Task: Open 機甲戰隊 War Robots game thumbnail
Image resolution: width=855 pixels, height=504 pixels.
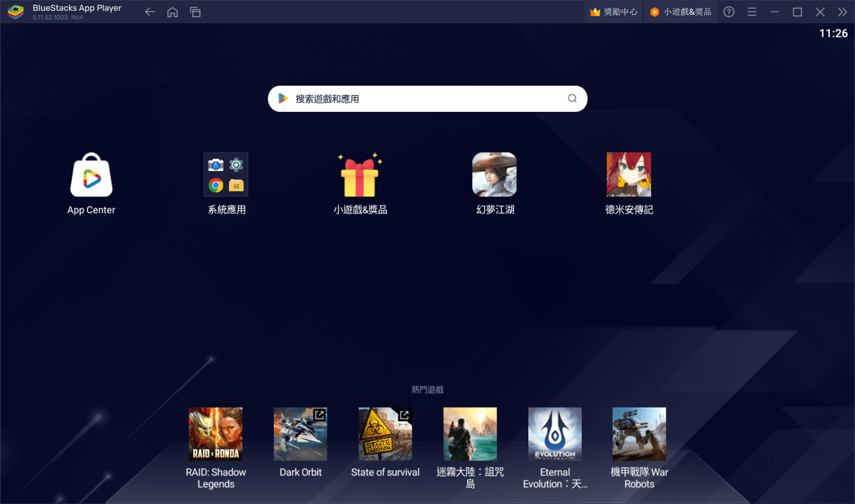Action: (639, 434)
